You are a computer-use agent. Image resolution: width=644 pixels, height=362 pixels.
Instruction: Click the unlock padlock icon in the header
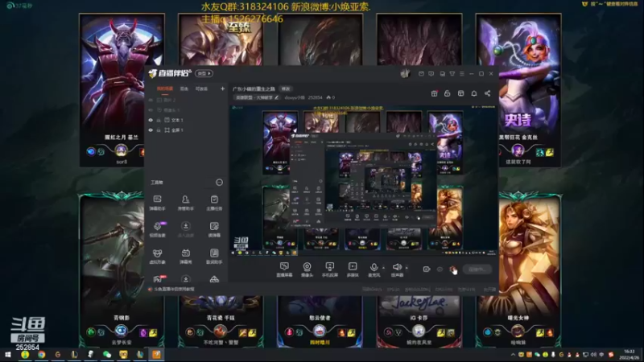[448, 93]
